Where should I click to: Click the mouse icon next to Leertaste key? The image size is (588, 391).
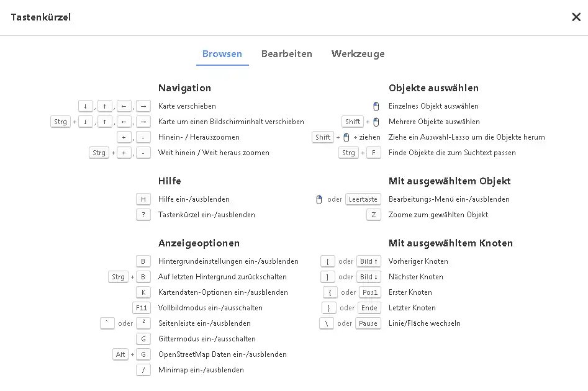click(319, 199)
